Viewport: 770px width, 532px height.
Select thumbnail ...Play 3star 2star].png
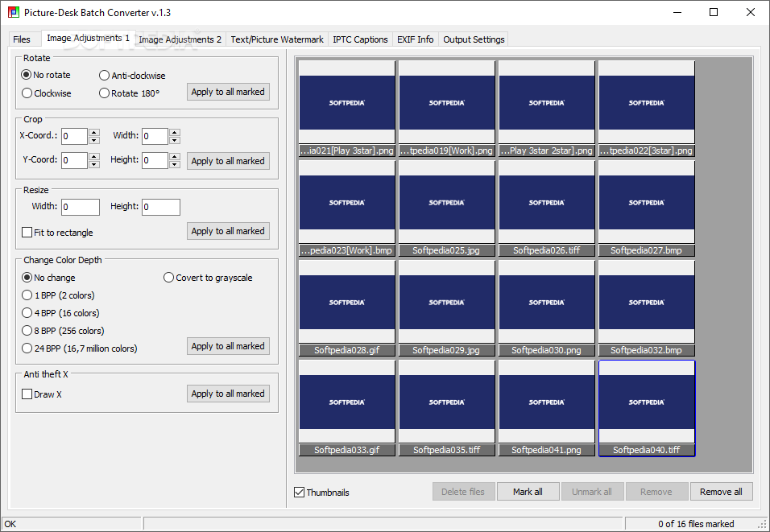pos(547,109)
